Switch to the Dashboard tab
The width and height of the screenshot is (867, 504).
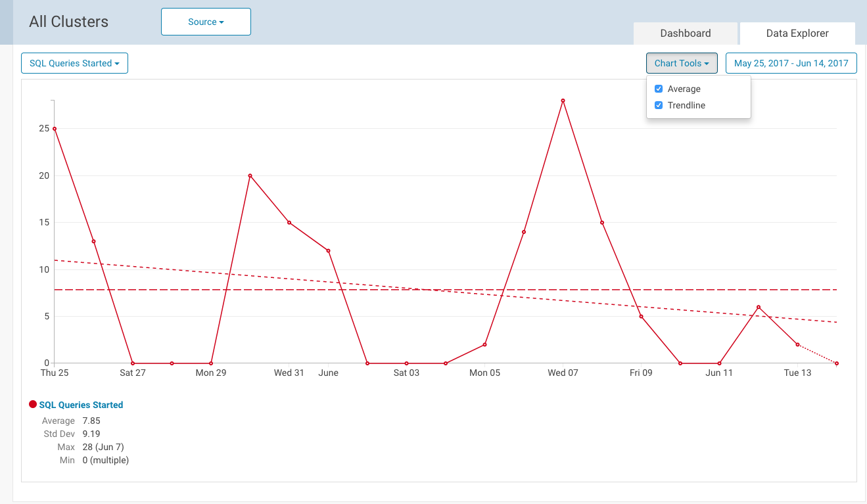686,34
